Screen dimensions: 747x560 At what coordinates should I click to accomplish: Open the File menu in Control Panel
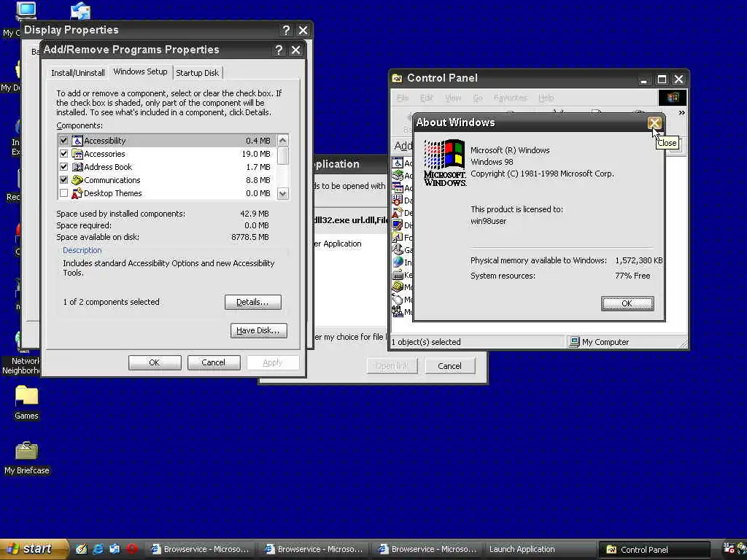(x=403, y=98)
